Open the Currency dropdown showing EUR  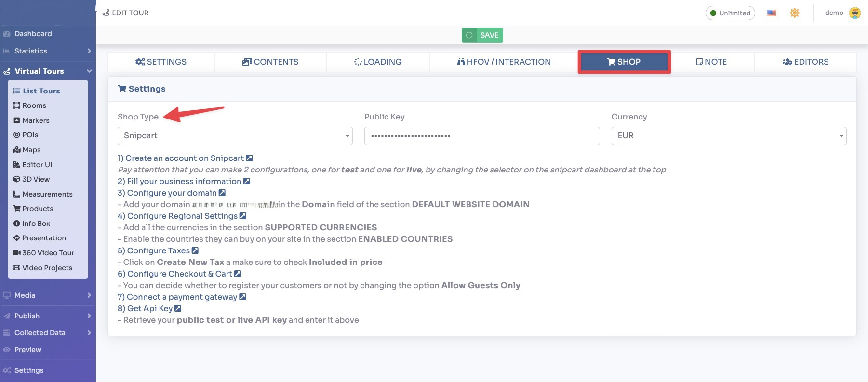(x=729, y=136)
